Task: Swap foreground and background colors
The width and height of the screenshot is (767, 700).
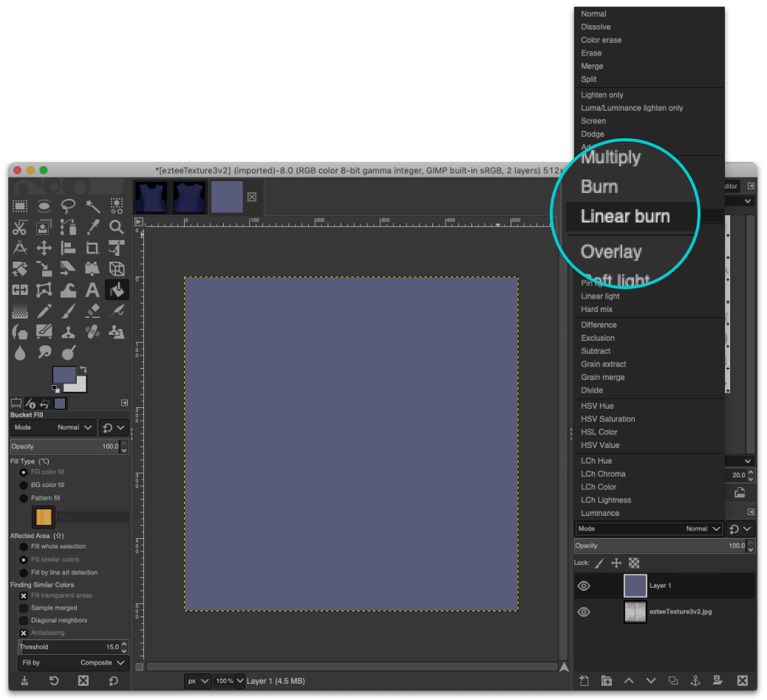Action: pos(83,370)
